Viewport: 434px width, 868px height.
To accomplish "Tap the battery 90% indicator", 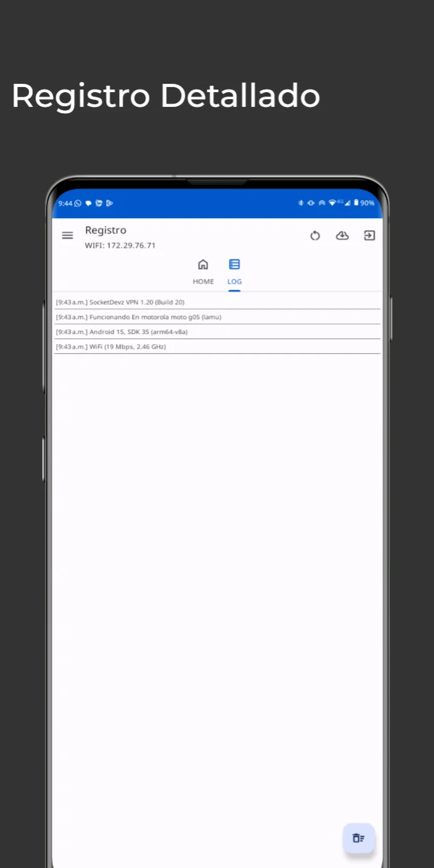I will [x=364, y=203].
